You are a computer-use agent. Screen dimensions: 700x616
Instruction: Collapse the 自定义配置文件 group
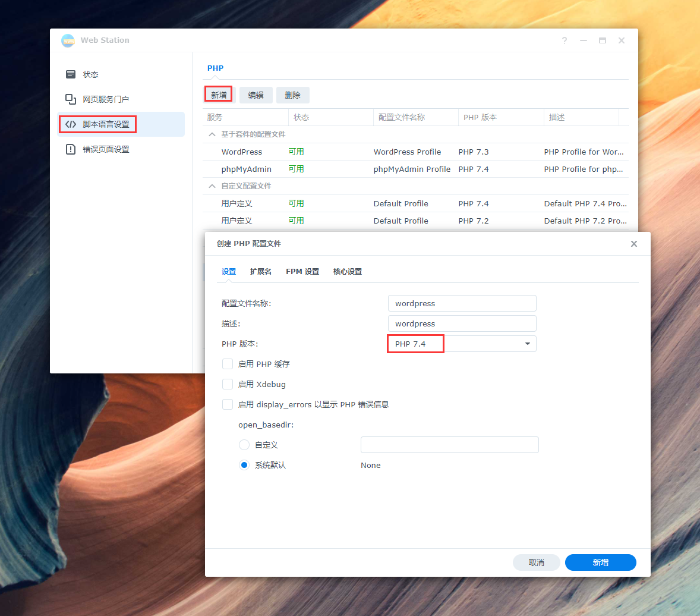[212, 186]
